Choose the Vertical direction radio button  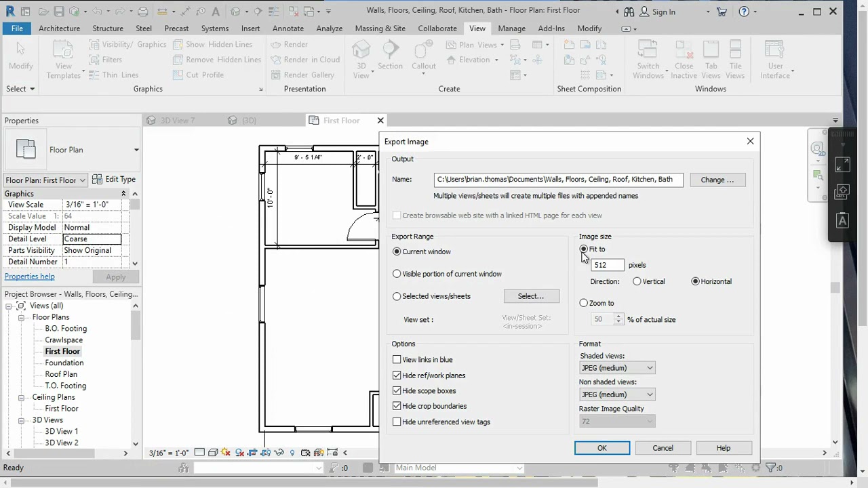(637, 281)
